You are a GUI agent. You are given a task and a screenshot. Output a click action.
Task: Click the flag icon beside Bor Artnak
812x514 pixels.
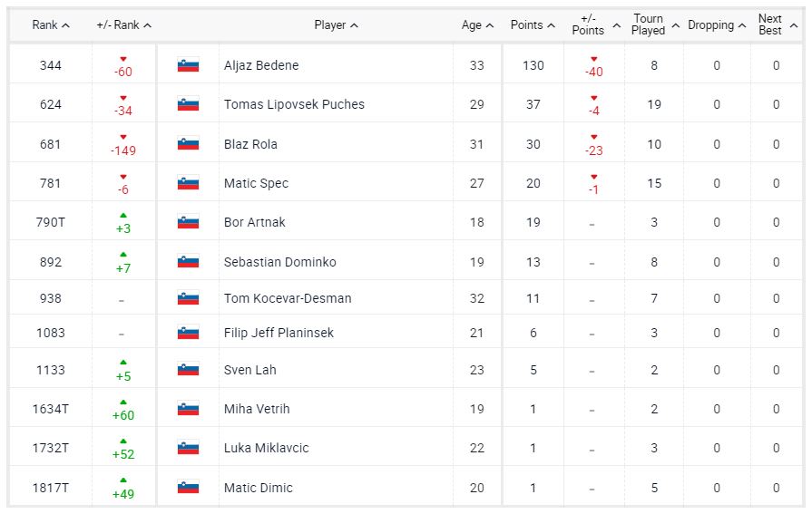pos(188,222)
